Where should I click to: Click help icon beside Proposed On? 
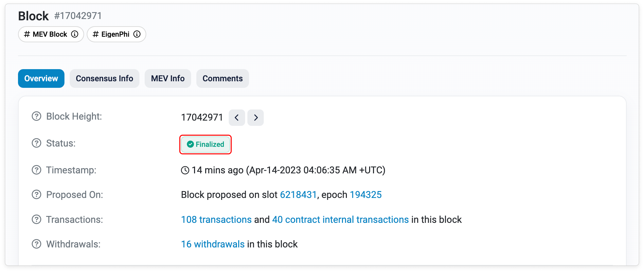[x=36, y=195]
